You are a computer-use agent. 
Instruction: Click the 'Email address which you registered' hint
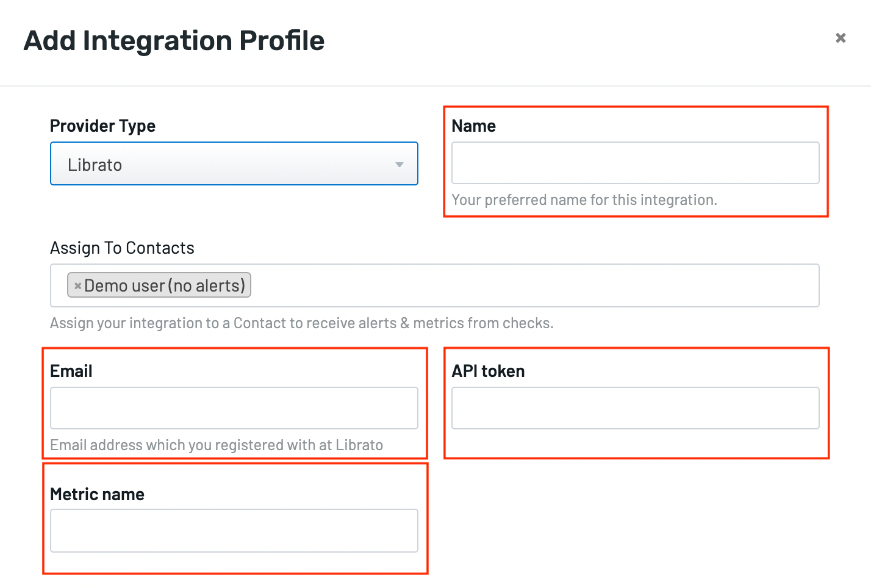coord(217,445)
